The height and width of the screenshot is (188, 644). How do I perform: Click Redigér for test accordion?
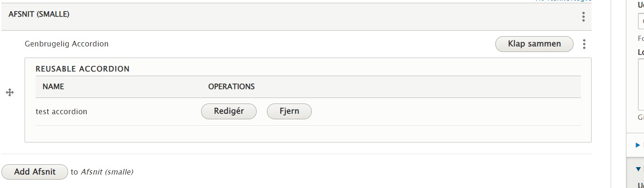point(228,111)
